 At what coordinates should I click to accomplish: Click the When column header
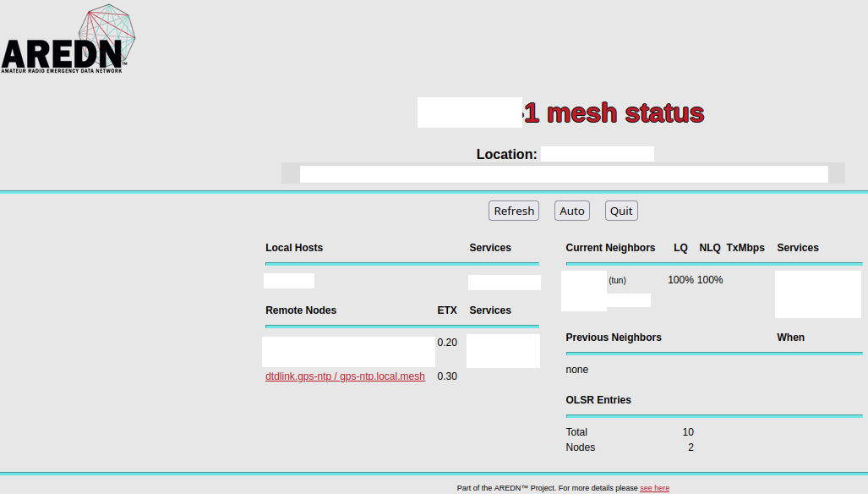pyautogui.click(x=790, y=338)
